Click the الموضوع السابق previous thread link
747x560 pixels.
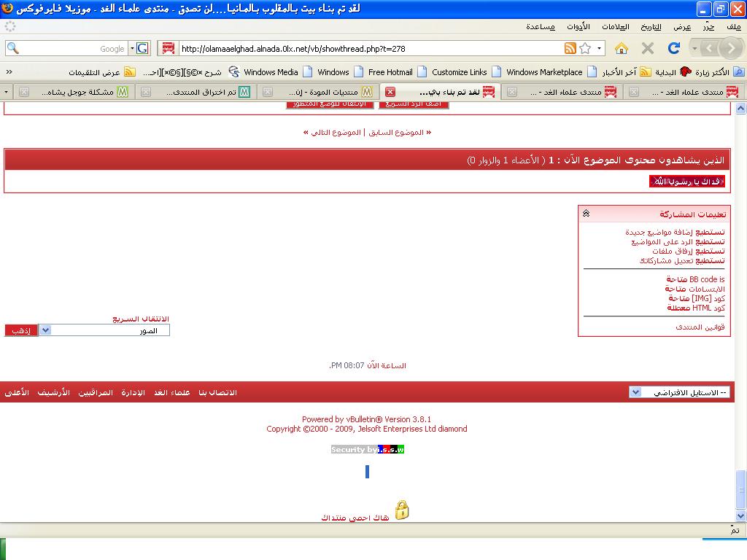[x=397, y=133]
